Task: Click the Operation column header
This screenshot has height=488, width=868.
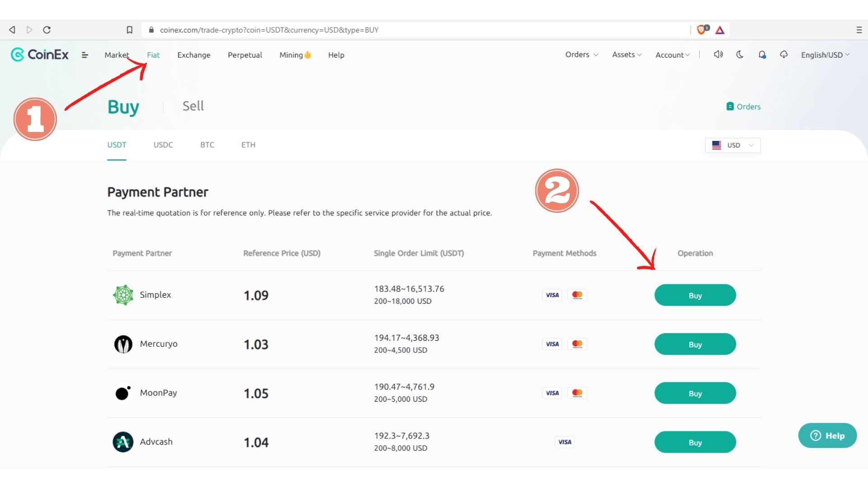Action: pos(695,253)
